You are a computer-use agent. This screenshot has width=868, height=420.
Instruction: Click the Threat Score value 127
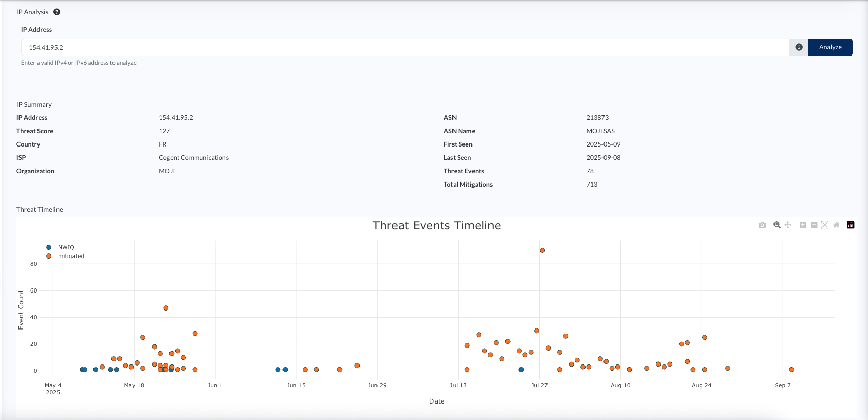pos(164,131)
